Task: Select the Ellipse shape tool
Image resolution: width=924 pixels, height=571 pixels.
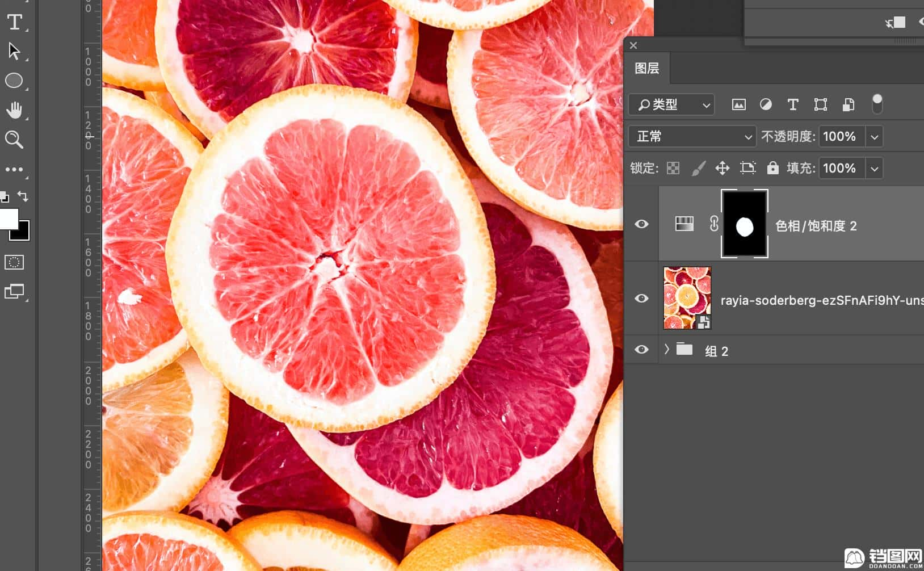Action: (x=14, y=81)
